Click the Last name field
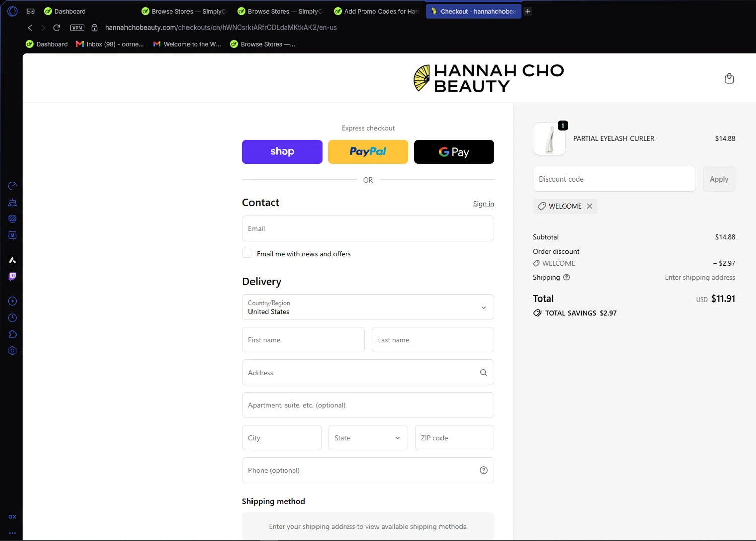Screen dimensions: 756x541 [433, 340]
